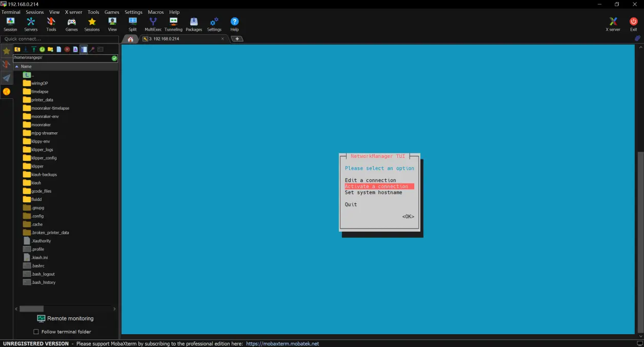Open the X server menu
Screen dimensions: 644x347
[73, 12]
